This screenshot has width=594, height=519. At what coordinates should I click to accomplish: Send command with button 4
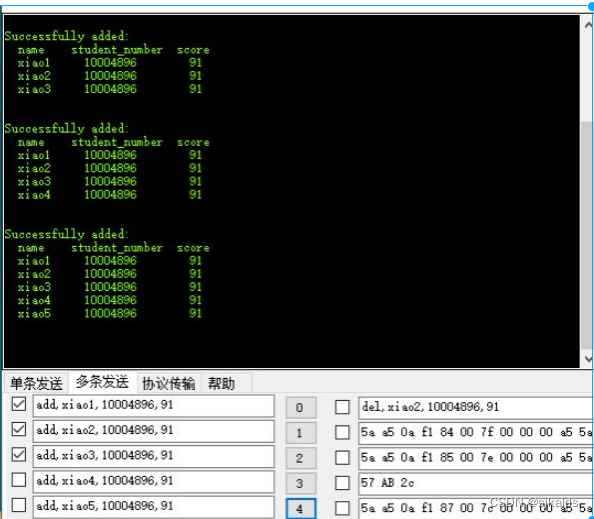click(x=300, y=508)
